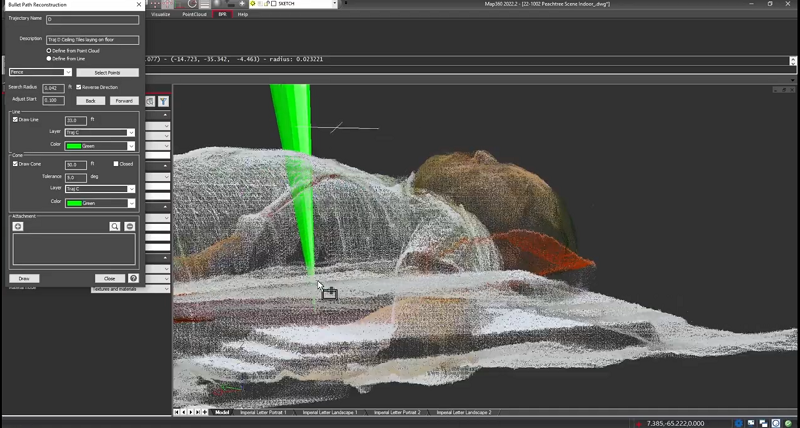Click the filter funnel icon in side panel
This screenshot has width=800, height=428.
pyautogui.click(x=163, y=101)
